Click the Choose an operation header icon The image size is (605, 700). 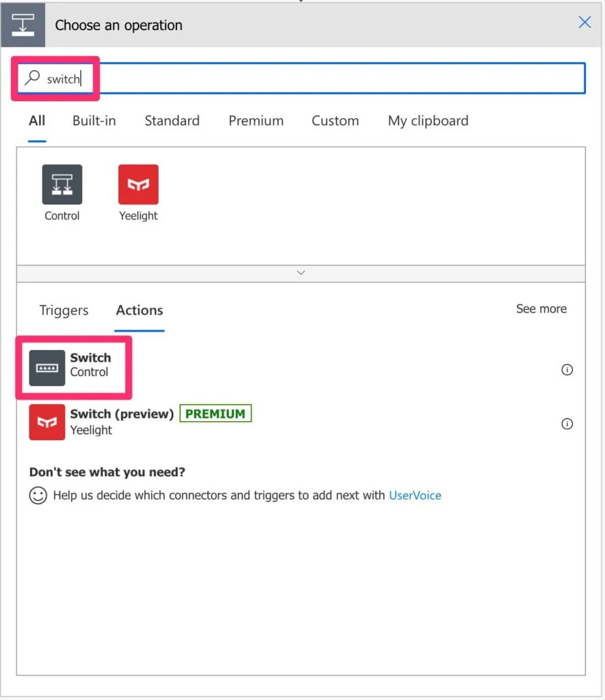pos(23,25)
